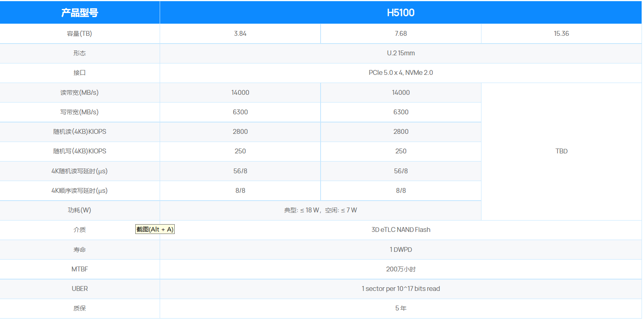The image size is (644, 319).
Task: Select the 7.68 capacity cell
Action: [401, 34]
